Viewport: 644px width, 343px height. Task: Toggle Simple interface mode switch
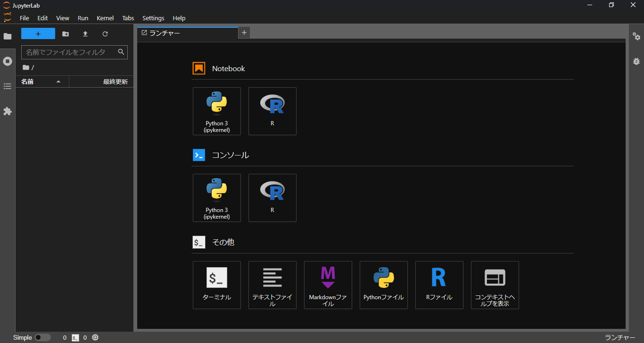(42, 337)
